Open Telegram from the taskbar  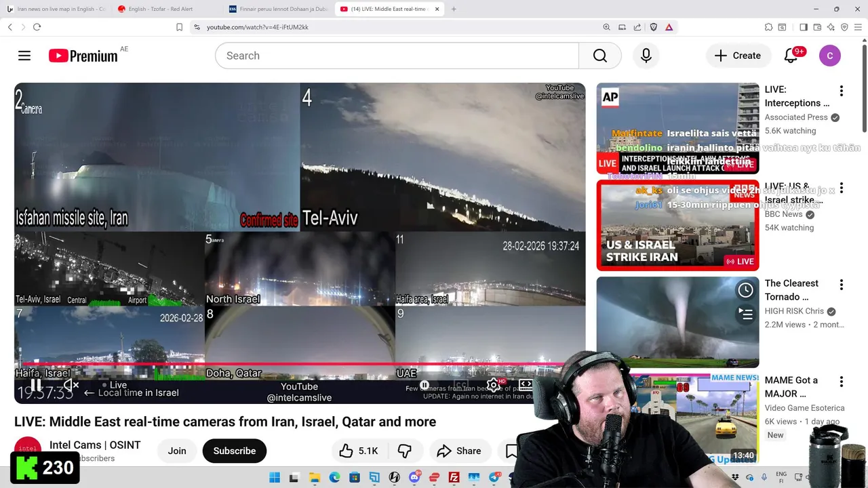click(x=494, y=478)
